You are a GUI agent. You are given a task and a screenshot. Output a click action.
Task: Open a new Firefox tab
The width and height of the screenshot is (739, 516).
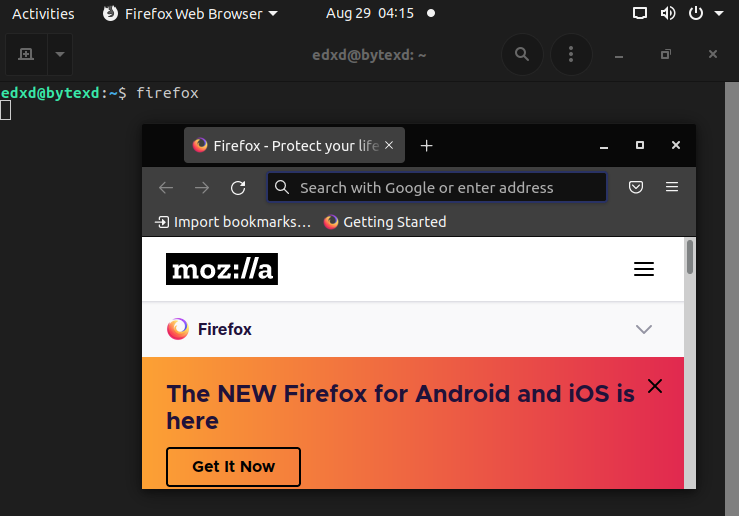pos(426,146)
